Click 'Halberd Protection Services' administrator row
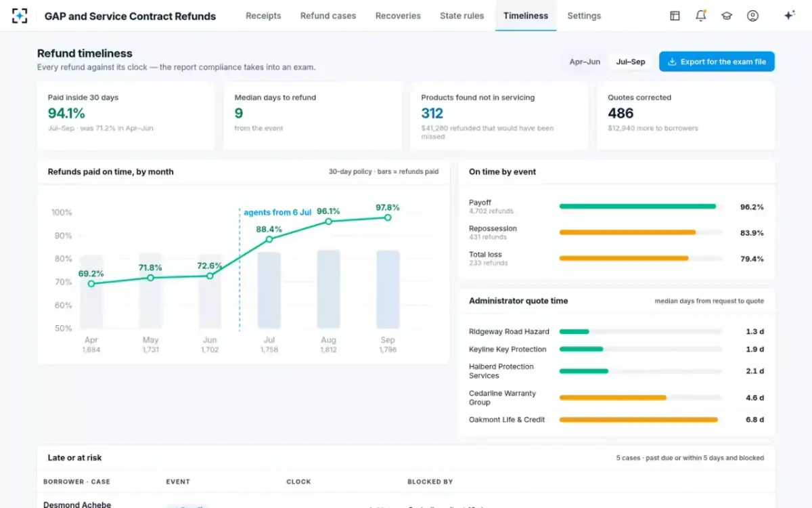 coord(616,371)
